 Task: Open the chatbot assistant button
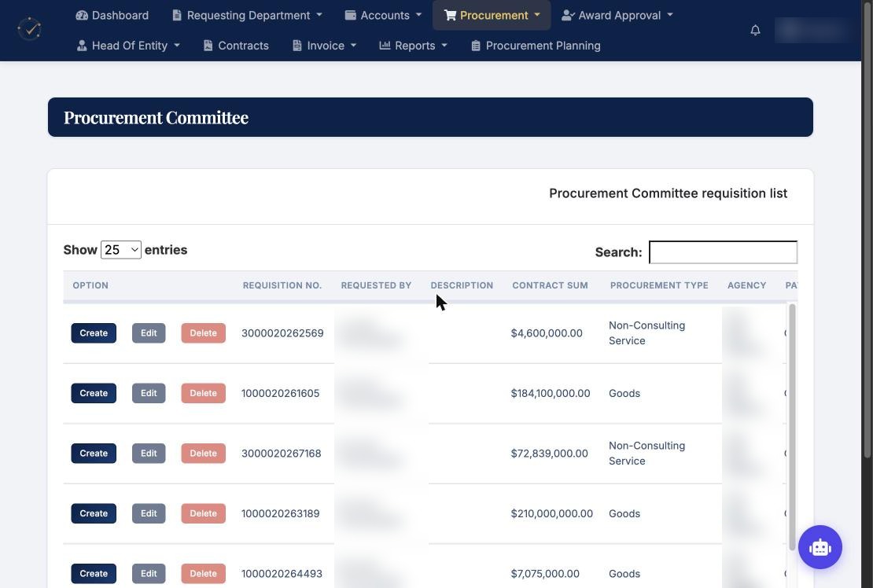pos(820,547)
